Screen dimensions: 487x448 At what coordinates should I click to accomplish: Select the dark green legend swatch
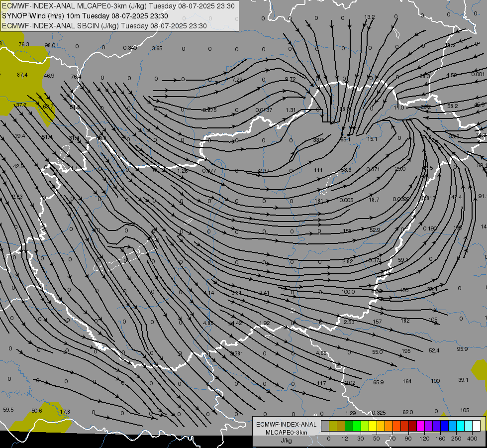(349, 426)
